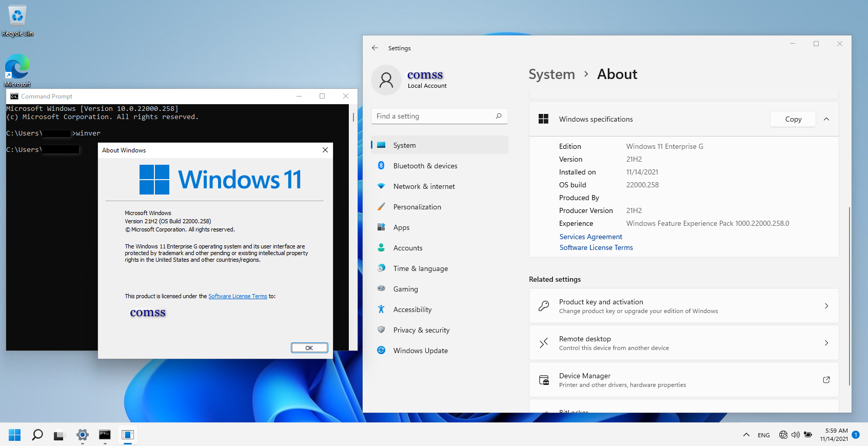
Task: Select the winver taskbar window icon
Action: [128, 435]
